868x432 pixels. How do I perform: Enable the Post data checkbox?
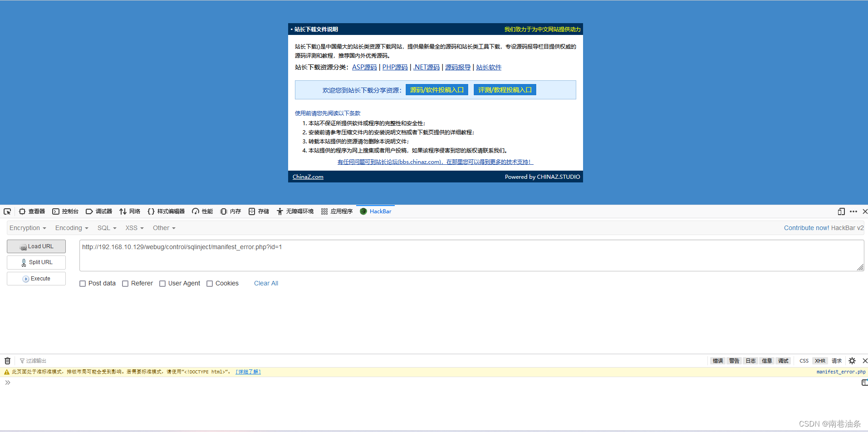pyautogui.click(x=83, y=283)
